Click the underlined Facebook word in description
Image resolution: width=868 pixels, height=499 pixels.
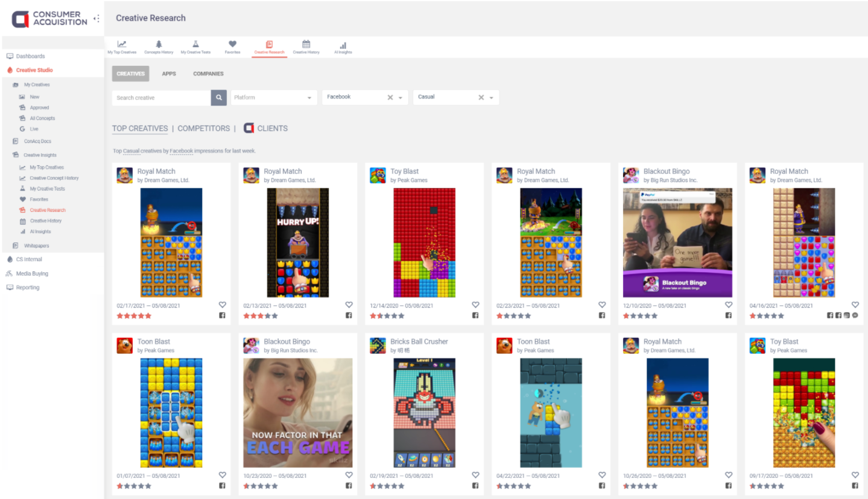182,151
